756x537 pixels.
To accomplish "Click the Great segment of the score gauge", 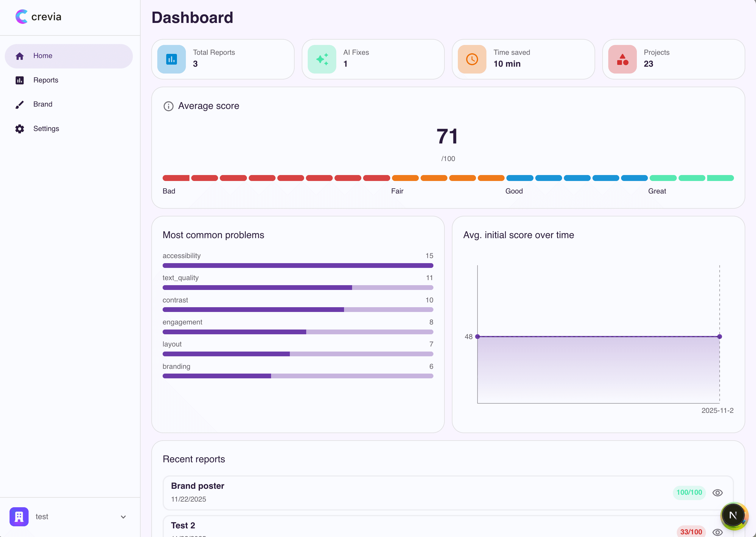I will tap(663, 178).
